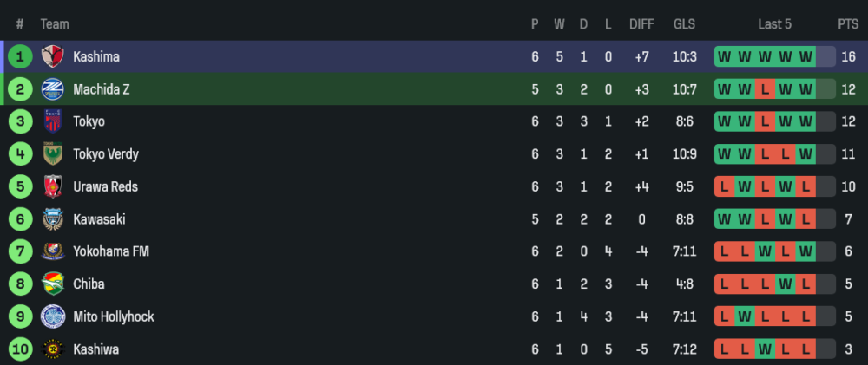Click the rank 10 position badge
The height and width of the screenshot is (365, 868).
tap(20, 349)
